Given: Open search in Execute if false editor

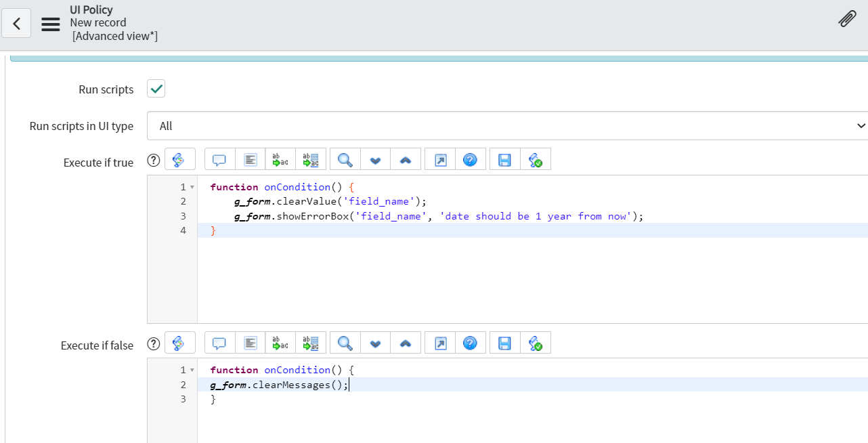Looking at the screenshot, I should (345, 343).
